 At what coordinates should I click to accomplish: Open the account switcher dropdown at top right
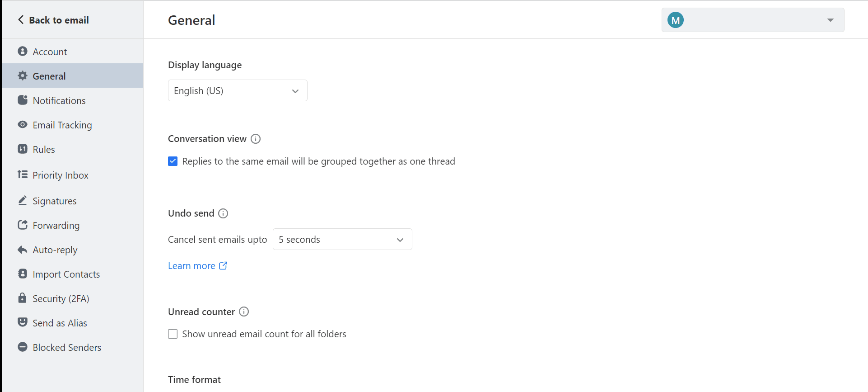pyautogui.click(x=753, y=20)
